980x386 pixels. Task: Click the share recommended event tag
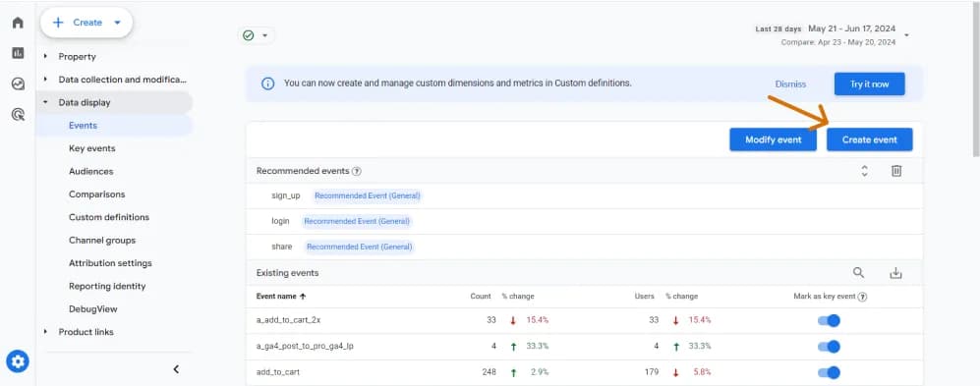[360, 247]
